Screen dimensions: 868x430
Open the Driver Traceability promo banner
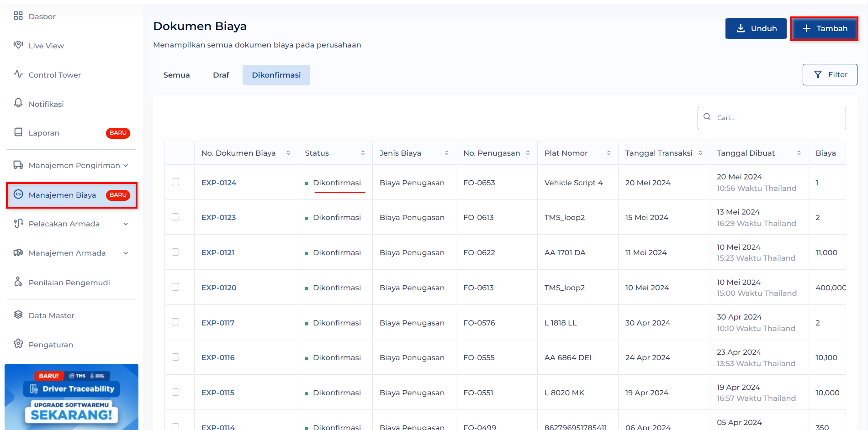pyautogui.click(x=71, y=397)
